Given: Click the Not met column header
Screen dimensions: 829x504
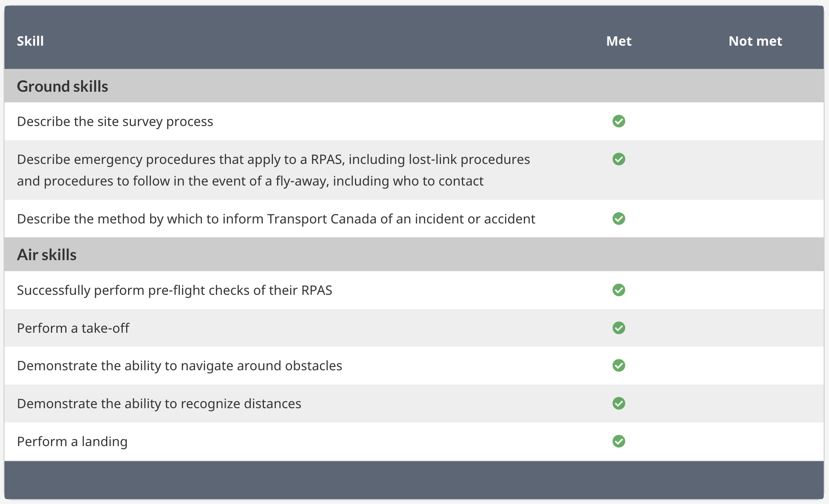Looking at the screenshot, I should [755, 41].
